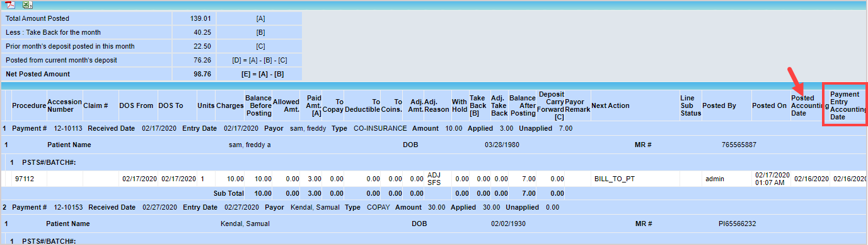Select the BILL_TO_PT next action cell

click(x=615, y=179)
